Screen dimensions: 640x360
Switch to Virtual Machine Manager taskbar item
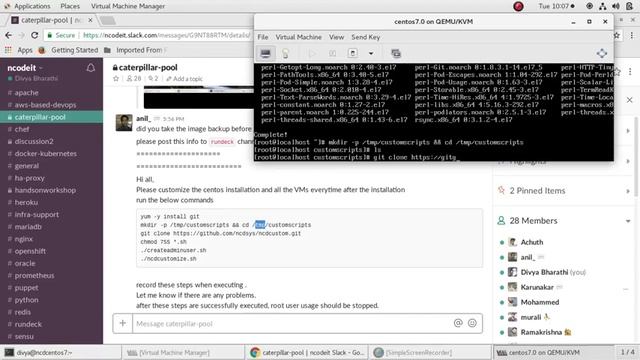183,352
